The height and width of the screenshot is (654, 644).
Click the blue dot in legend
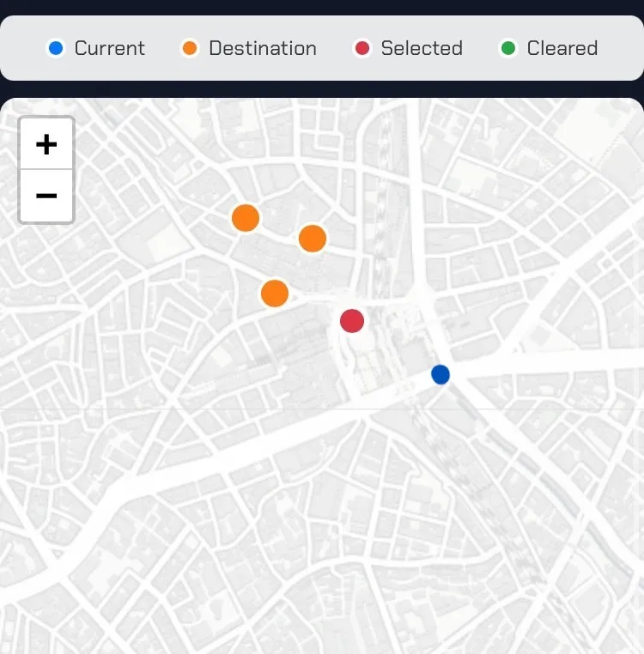57,48
